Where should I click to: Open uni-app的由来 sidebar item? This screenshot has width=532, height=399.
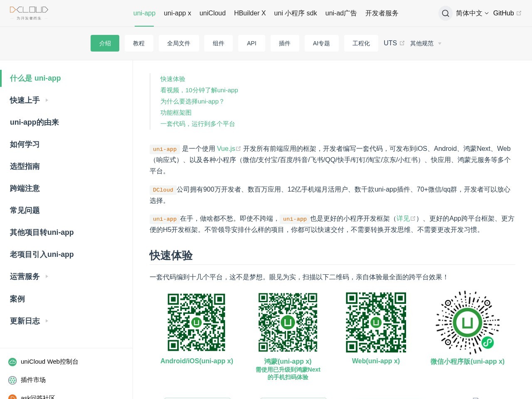pyautogui.click(x=34, y=122)
